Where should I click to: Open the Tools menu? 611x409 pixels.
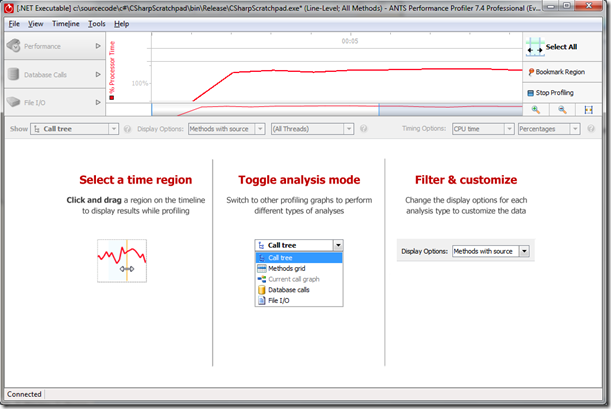pos(97,24)
